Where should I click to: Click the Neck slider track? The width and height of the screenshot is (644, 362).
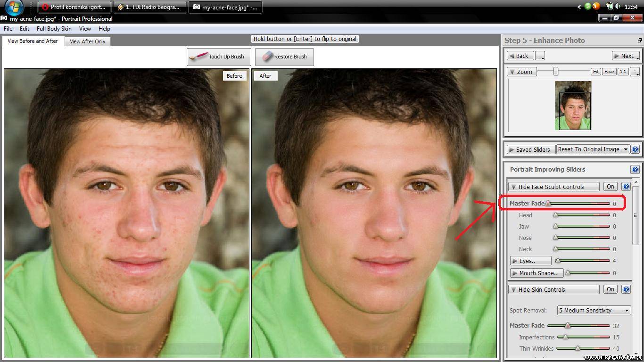(582, 249)
